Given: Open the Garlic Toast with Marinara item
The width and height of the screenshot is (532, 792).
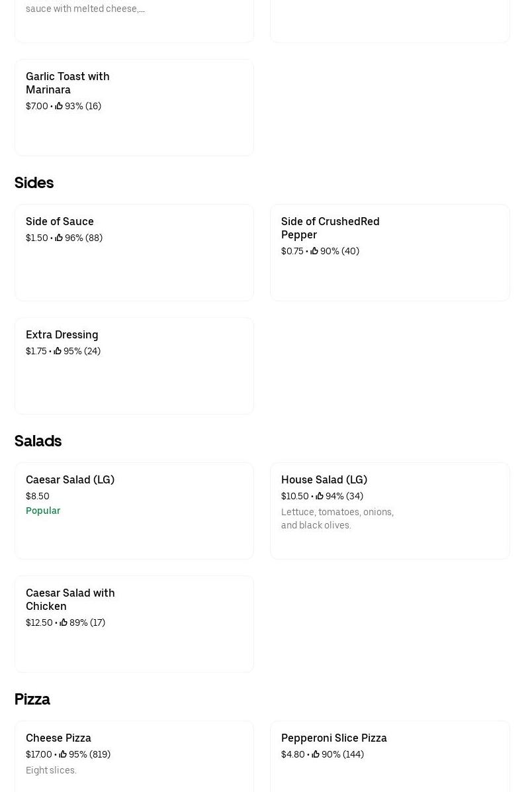Looking at the screenshot, I should 67,83.
